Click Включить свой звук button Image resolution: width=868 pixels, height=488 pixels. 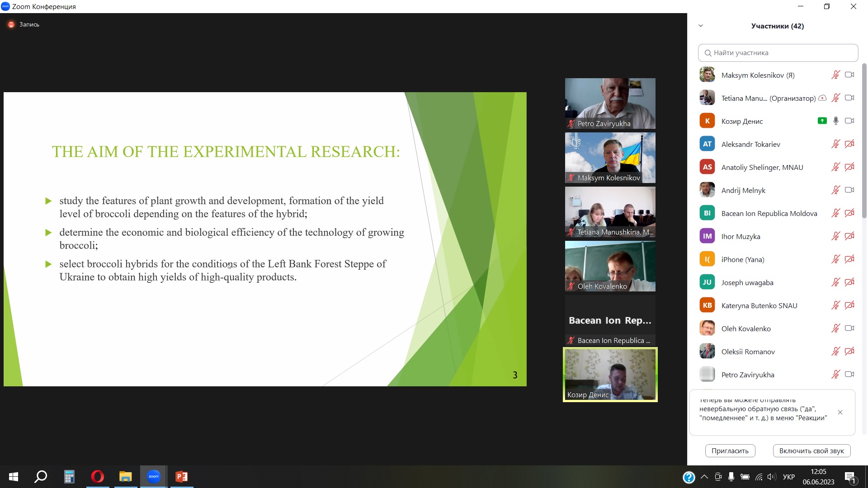[x=811, y=450]
